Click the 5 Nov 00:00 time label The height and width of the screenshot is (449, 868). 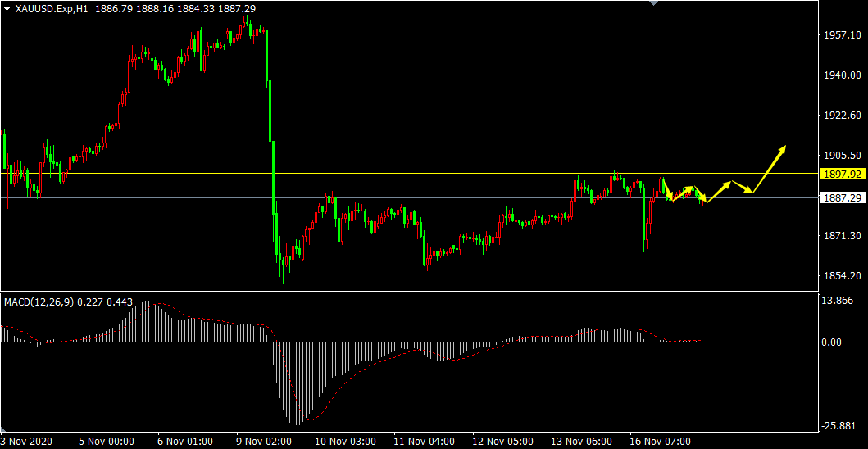(107, 442)
